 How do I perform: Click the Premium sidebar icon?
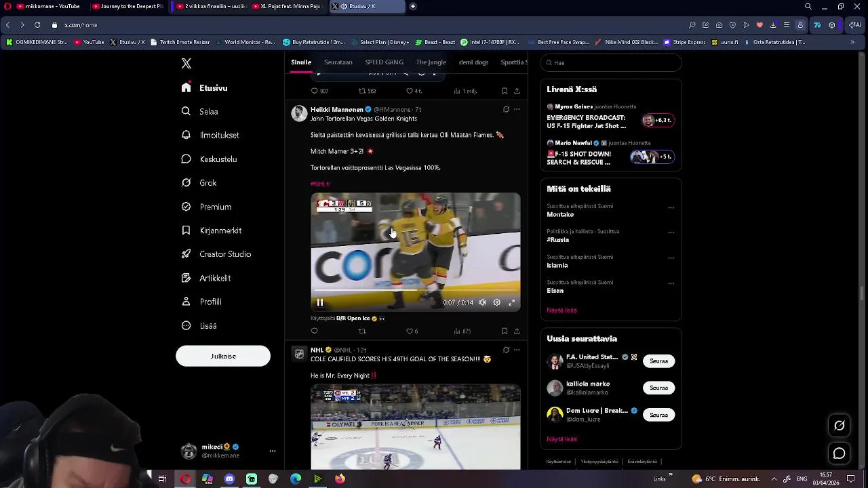186,207
